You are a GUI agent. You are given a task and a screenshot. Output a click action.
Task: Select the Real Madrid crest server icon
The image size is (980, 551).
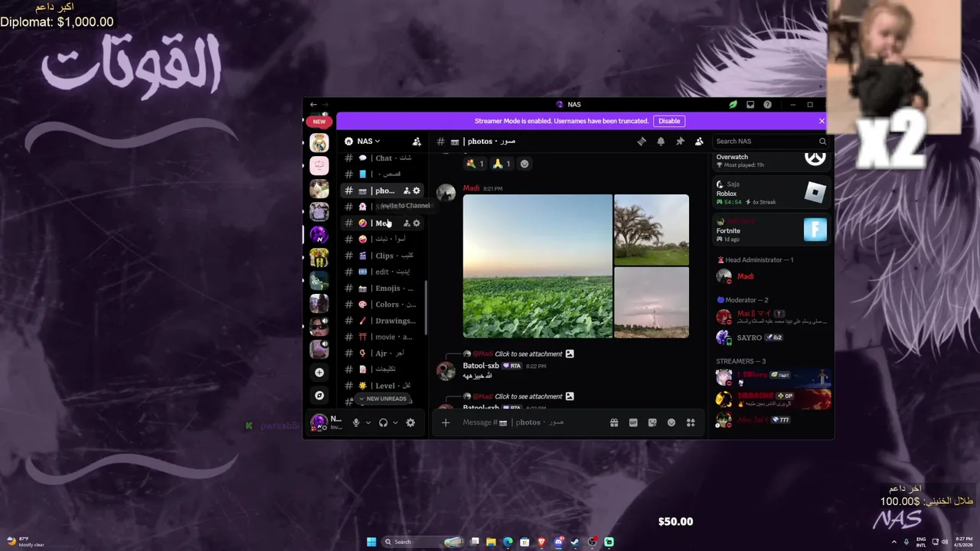[319, 142]
